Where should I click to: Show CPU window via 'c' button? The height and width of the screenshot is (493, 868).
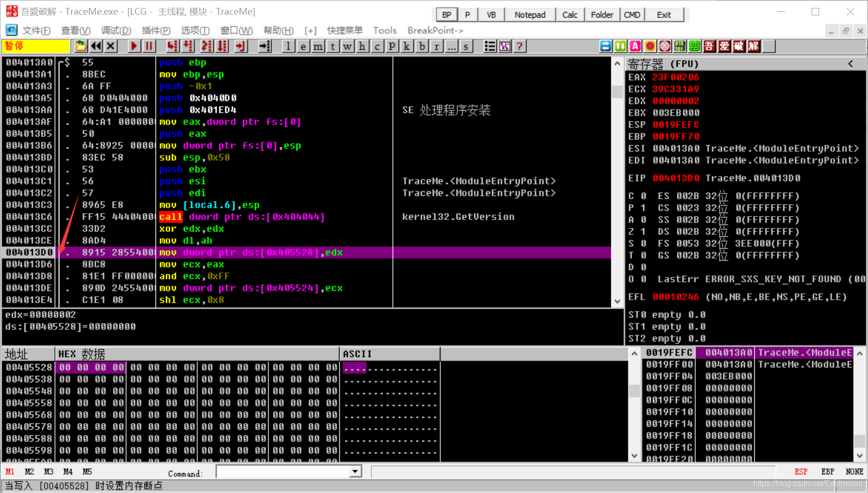tap(377, 46)
